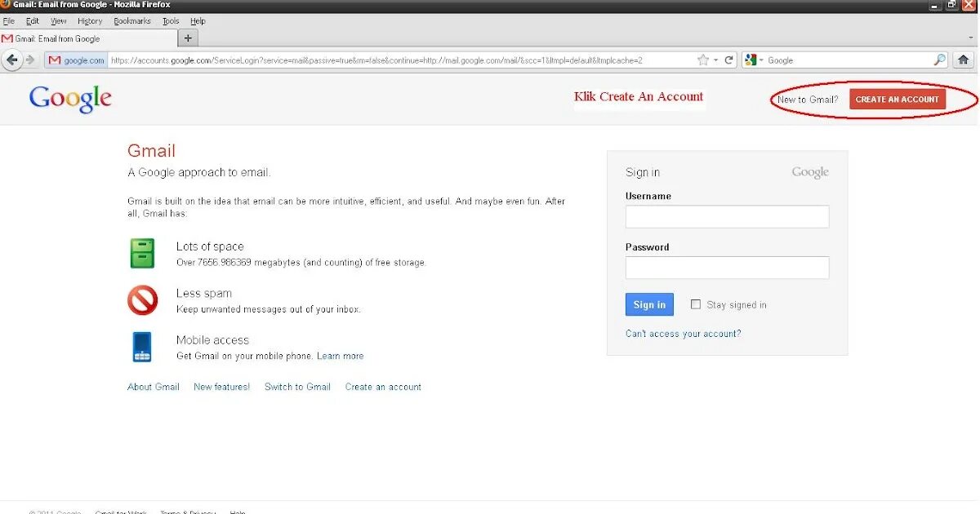Reload the page with the refresh icon
This screenshot has width=980, height=514.
[x=729, y=60]
